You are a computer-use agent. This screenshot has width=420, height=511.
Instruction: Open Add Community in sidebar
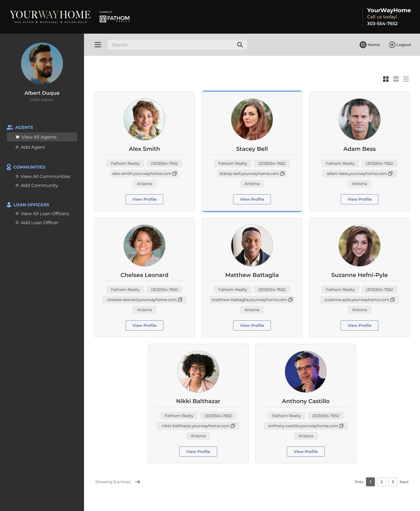coord(39,185)
